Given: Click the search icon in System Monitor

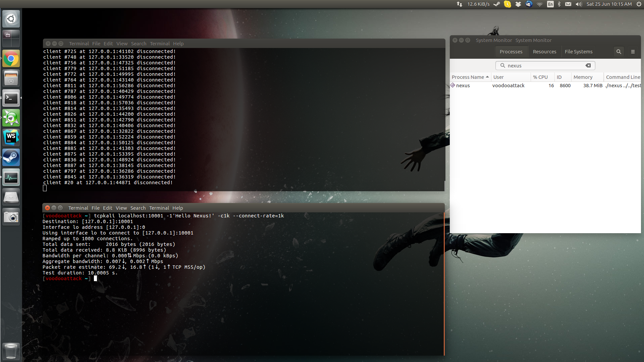Looking at the screenshot, I should coord(619,52).
